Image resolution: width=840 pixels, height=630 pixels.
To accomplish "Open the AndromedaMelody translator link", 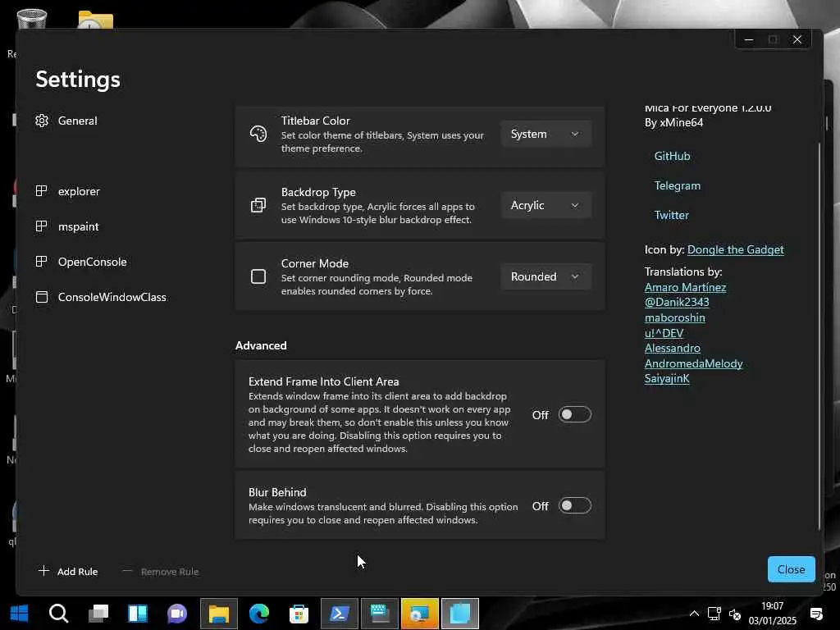I will (693, 363).
